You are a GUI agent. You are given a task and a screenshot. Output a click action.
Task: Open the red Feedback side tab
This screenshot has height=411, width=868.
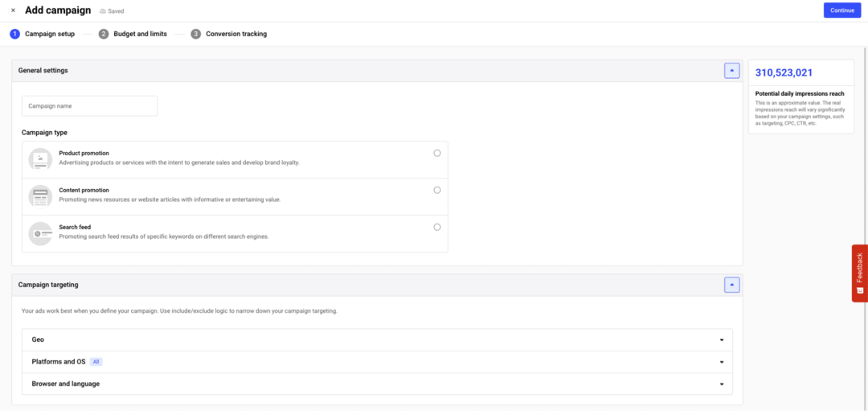click(x=859, y=273)
